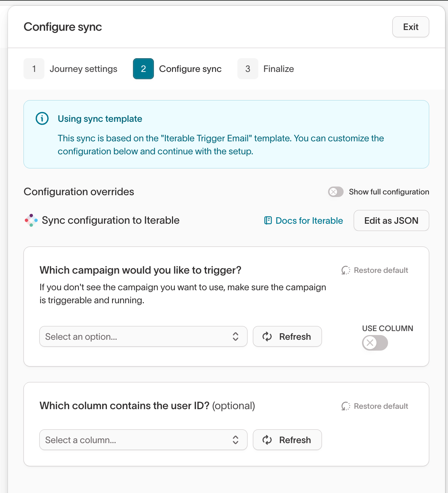
Task: Go to Journey settings step
Action: (x=83, y=69)
